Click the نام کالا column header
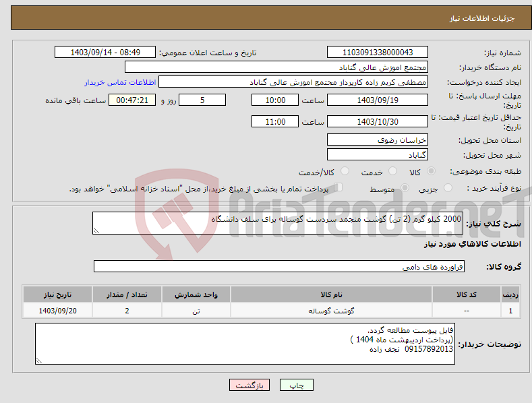The image size is (532, 403). click(331, 294)
